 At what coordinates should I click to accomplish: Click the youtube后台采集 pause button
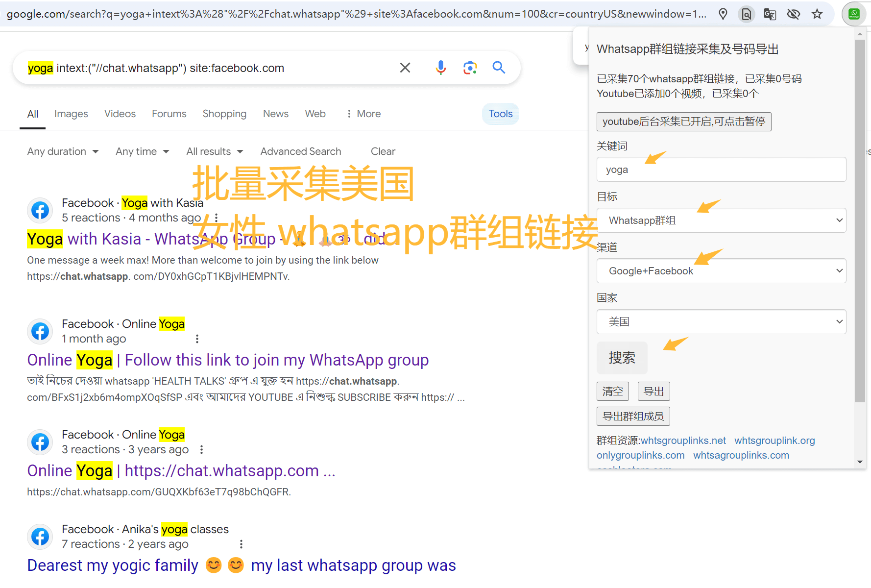coord(684,122)
